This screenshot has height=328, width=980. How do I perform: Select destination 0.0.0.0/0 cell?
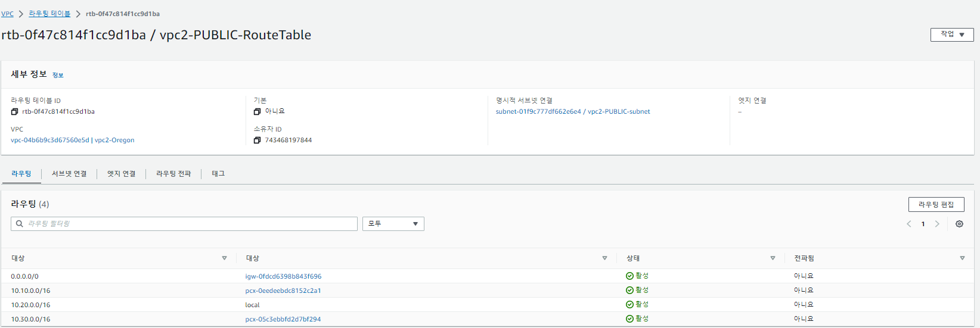click(x=24, y=277)
